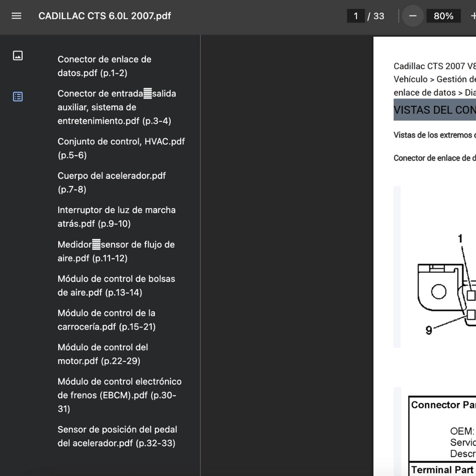
Task: Go to Módulo de control del motor.pdf
Action: pyautogui.click(x=103, y=354)
